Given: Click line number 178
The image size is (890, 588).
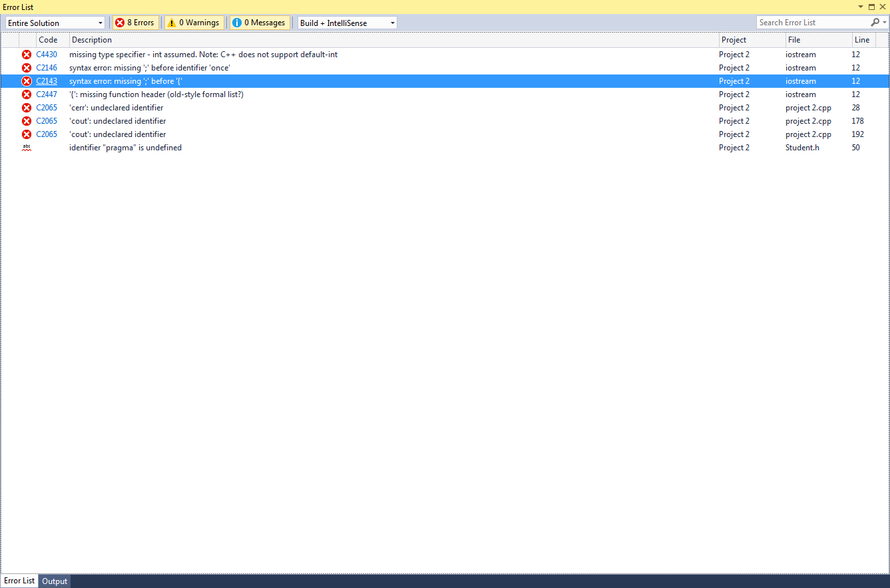Looking at the screenshot, I should [x=857, y=121].
